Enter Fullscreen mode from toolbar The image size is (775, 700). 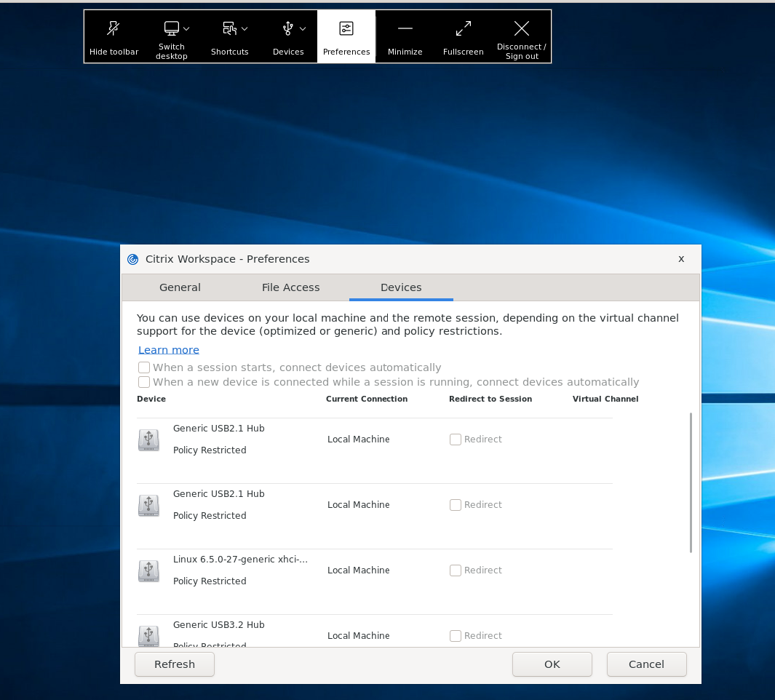[463, 29]
